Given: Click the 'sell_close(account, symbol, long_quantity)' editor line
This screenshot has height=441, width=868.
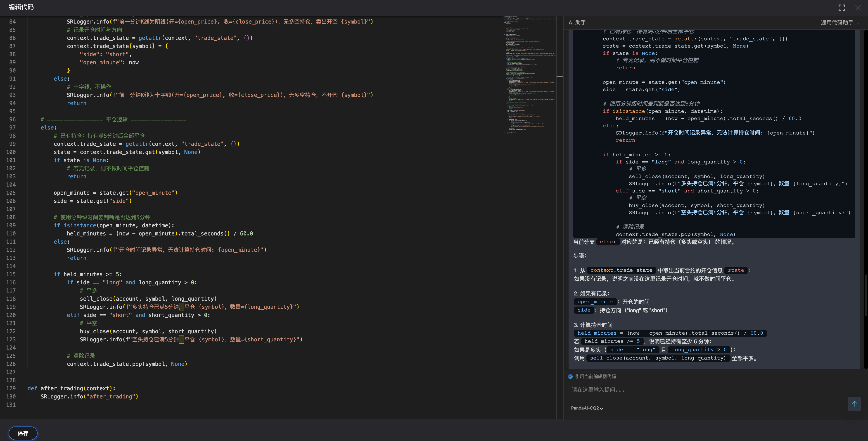Looking at the screenshot, I should click(x=148, y=299).
